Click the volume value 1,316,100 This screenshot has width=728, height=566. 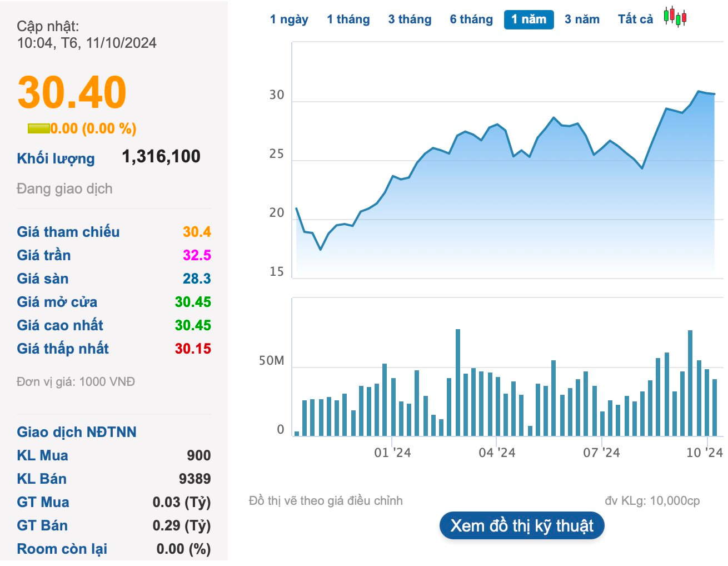pos(161,156)
